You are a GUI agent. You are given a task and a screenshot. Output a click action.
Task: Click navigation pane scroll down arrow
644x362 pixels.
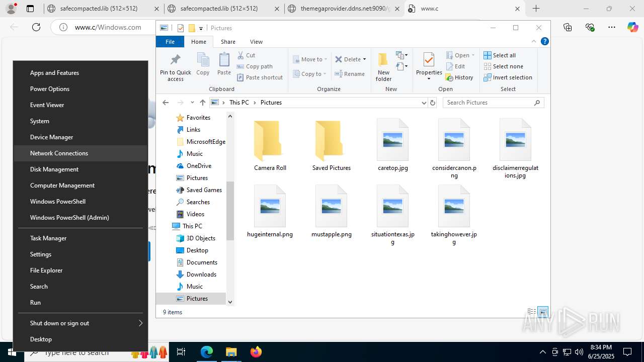[230, 302]
